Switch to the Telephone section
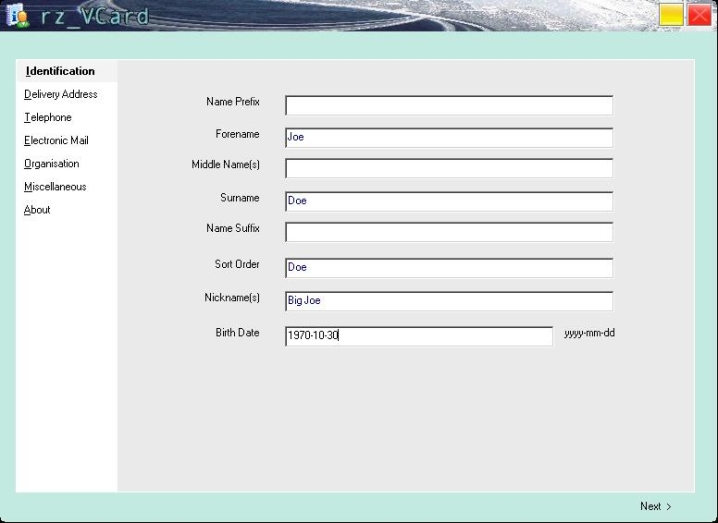The width and height of the screenshot is (718, 523). point(48,117)
